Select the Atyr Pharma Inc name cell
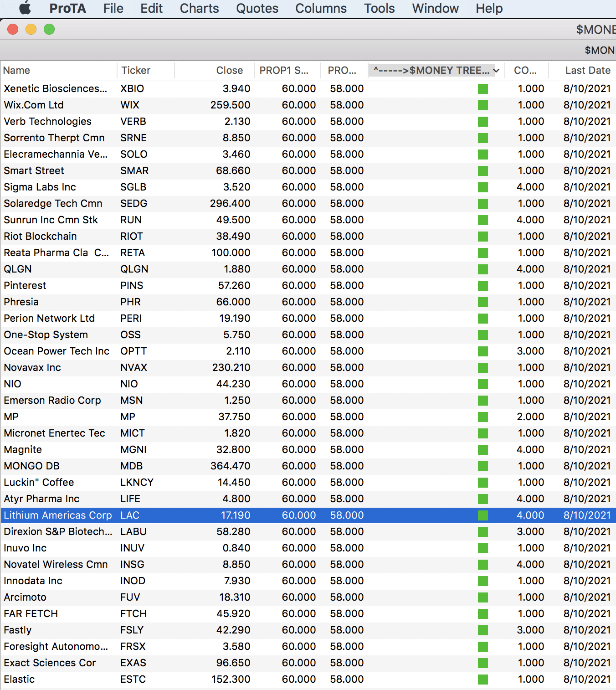 [x=41, y=499]
